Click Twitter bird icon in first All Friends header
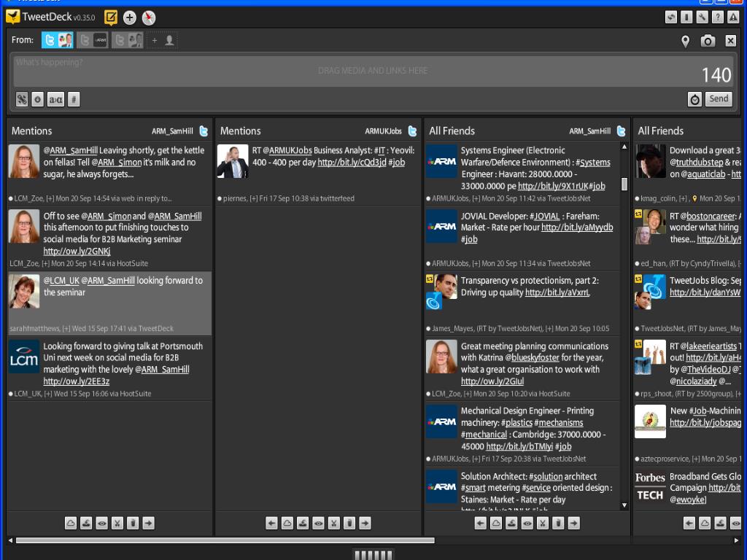The height and width of the screenshot is (560, 747). (622, 131)
